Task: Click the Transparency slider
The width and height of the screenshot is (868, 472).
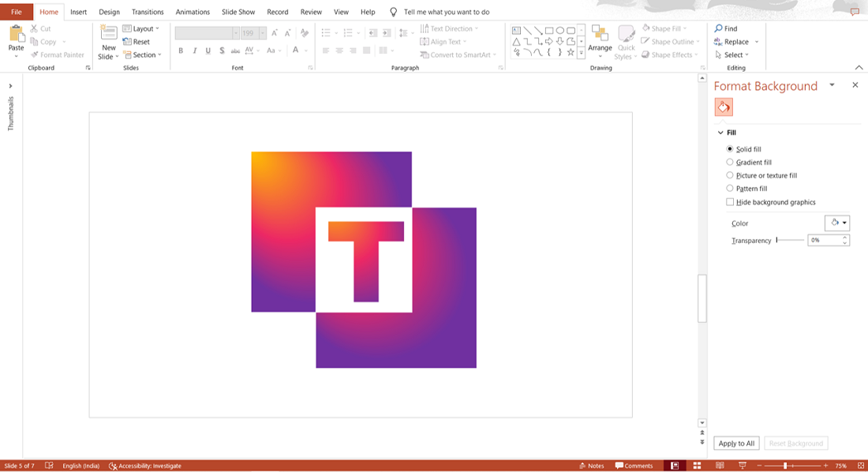Action: click(x=790, y=241)
